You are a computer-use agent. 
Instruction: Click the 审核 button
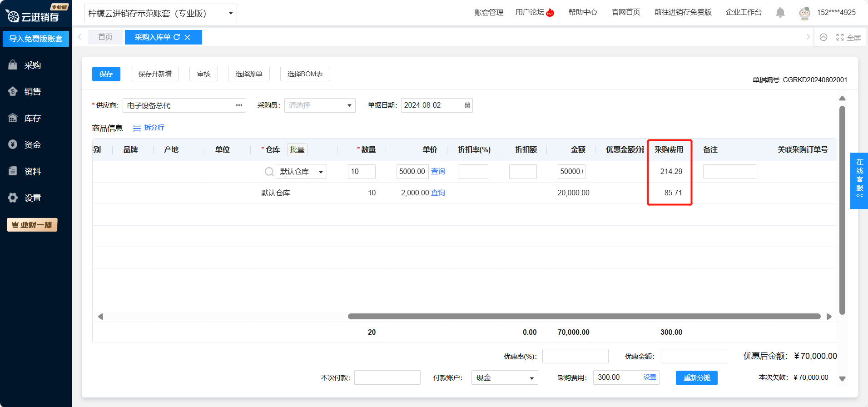tap(203, 74)
